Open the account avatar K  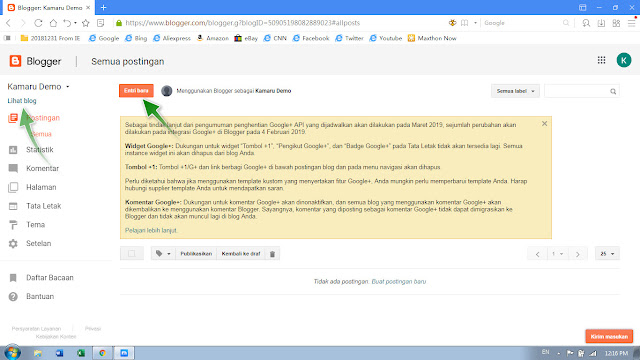coord(624,60)
